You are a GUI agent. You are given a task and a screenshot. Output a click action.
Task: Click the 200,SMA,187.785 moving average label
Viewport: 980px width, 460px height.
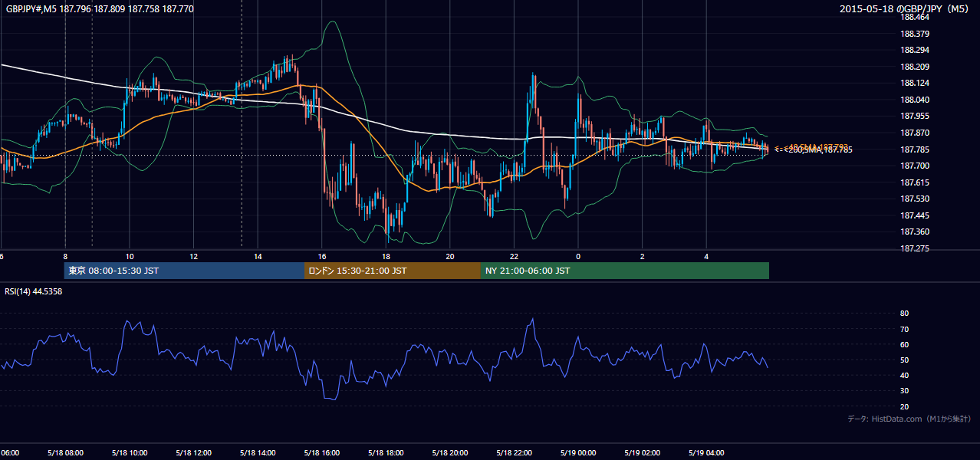point(818,149)
